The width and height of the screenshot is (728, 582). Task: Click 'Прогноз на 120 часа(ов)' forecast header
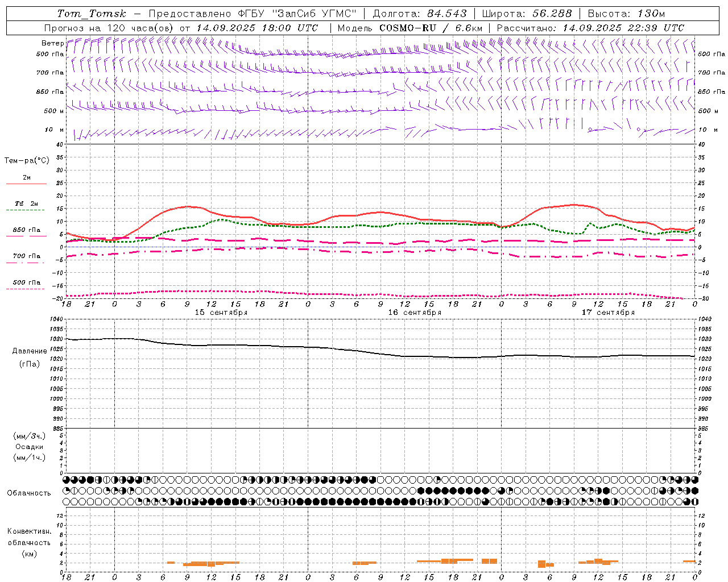(110, 28)
